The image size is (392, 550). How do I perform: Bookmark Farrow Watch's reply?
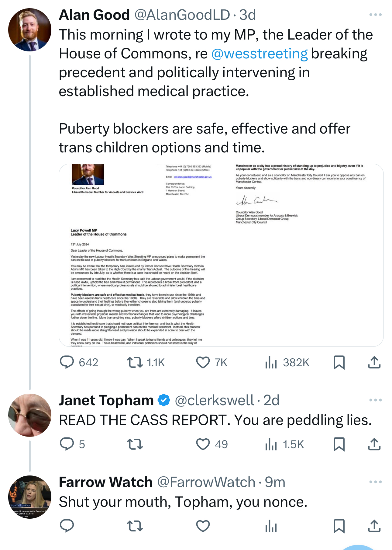[x=339, y=526]
